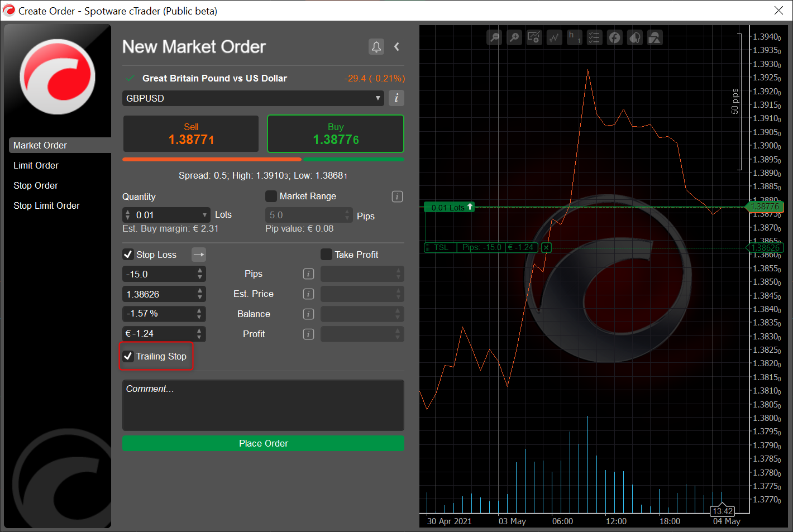The height and width of the screenshot is (532, 793).
Task: Click 1.38626 stop loss price marker on axis
Action: pyautogui.click(x=765, y=248)
